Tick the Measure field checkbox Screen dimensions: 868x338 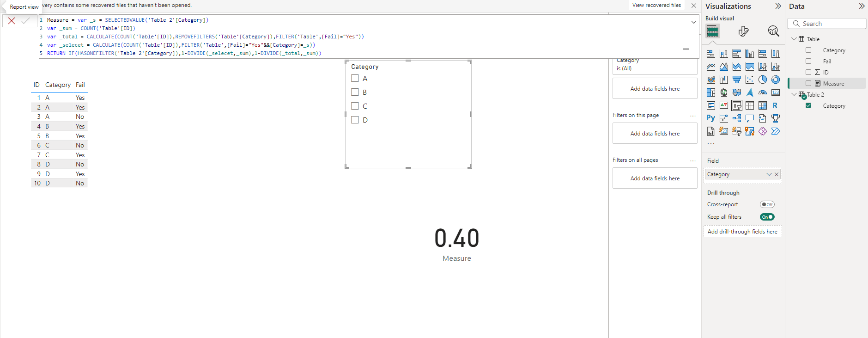coord(808,84)
